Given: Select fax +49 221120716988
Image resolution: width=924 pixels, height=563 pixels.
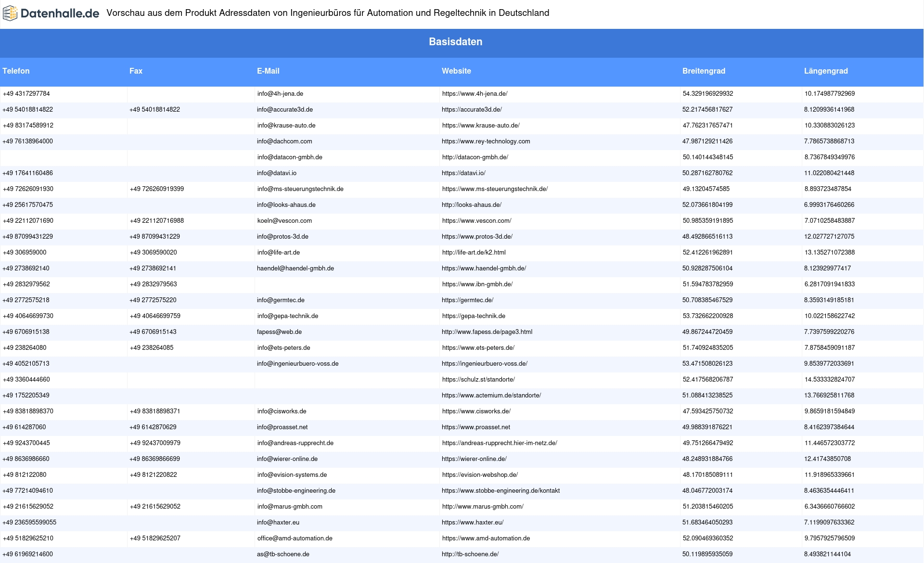Looking at the screenshot, I should (x=157, y=221).
